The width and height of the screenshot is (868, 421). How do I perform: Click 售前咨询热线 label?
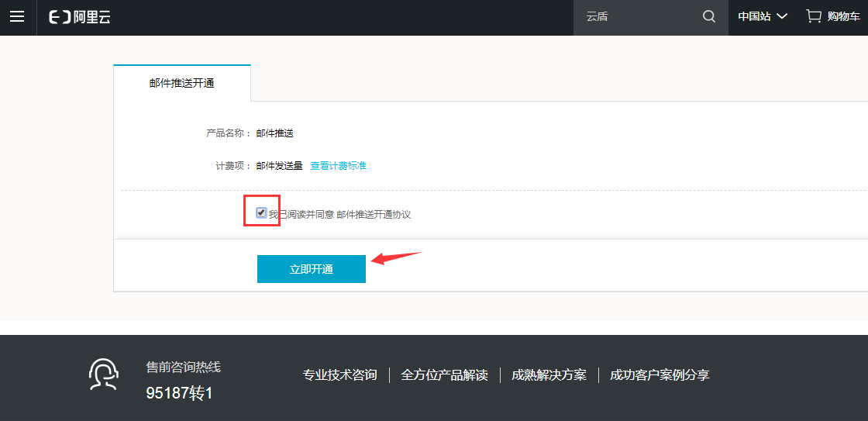[183, 368]
